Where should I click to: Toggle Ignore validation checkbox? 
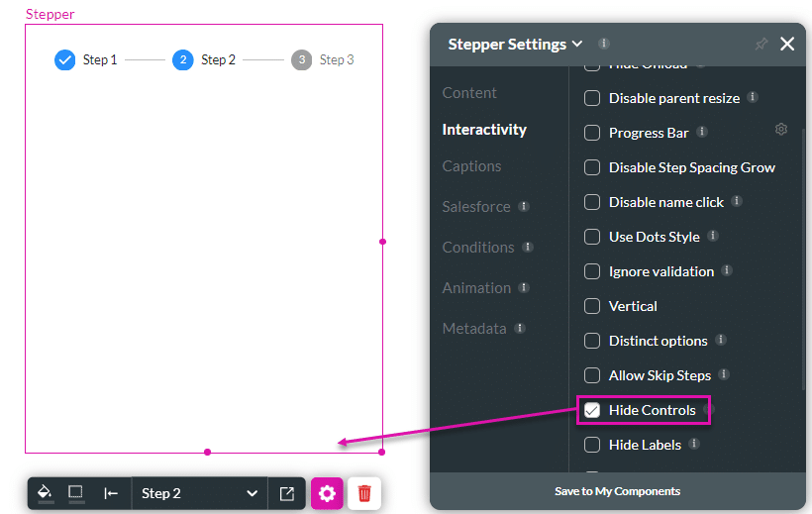(592, 271)
